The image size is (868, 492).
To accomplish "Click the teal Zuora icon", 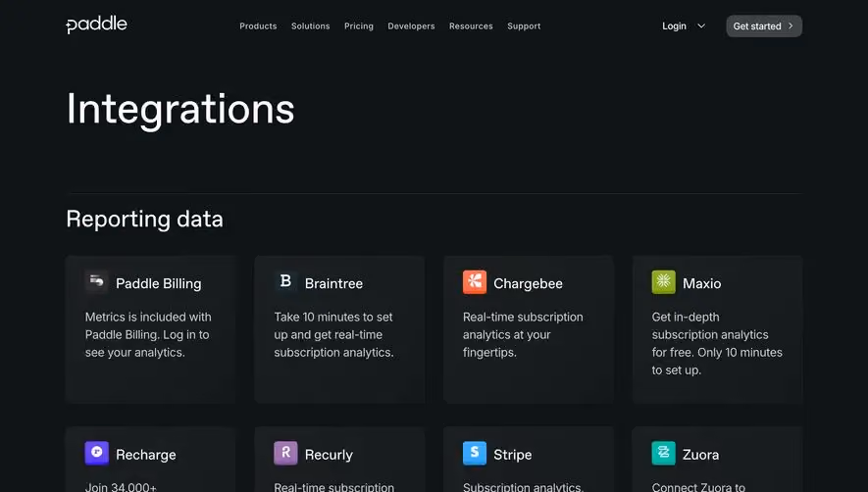I will 663,453.
